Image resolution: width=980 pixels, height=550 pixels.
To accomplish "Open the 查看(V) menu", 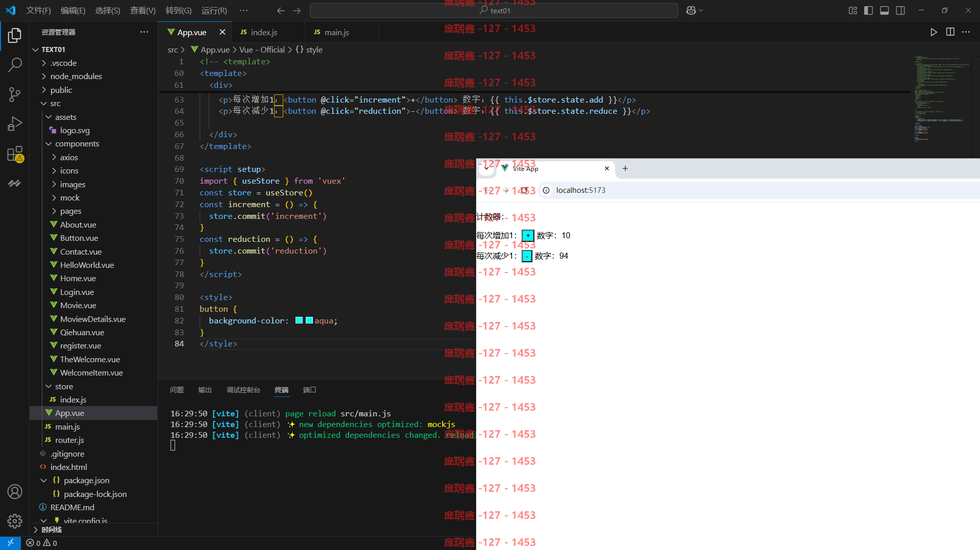I will coord(143,10).
